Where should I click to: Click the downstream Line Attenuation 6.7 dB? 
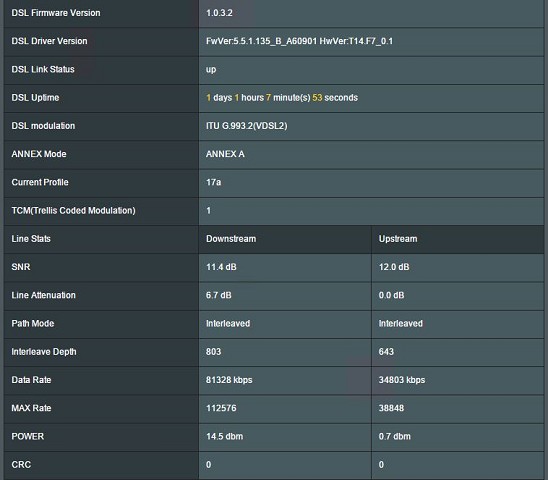[x=218, y=295]
